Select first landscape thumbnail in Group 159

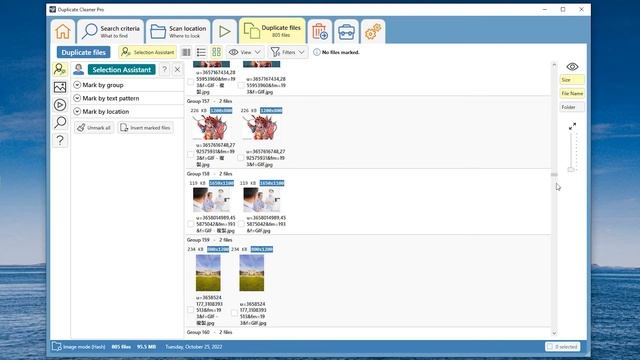click(208, 273)
